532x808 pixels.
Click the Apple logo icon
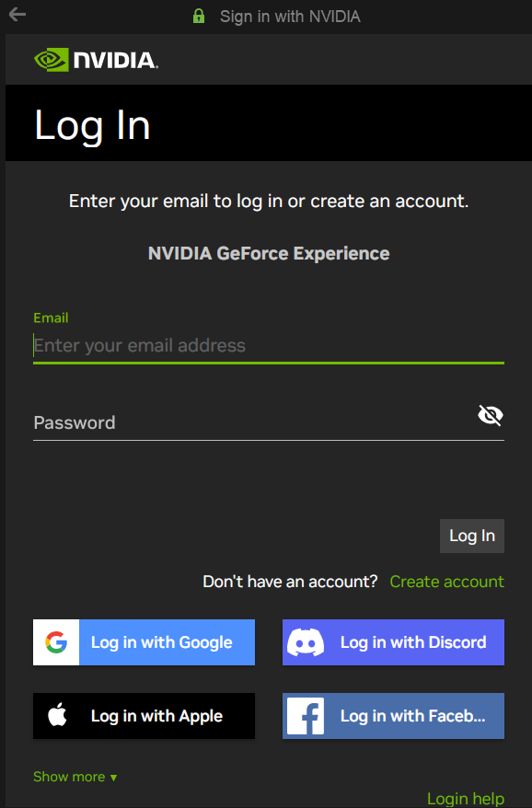click(x=57, y=715)
